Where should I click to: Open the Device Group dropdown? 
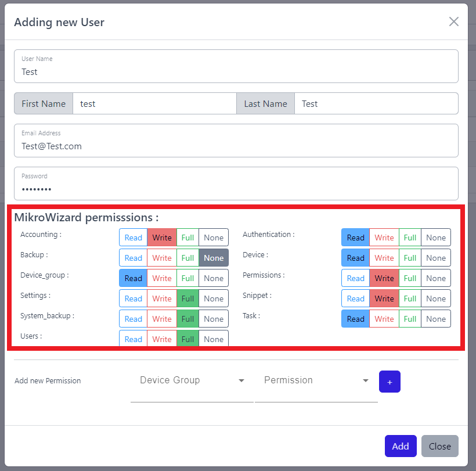coord(192,380)
